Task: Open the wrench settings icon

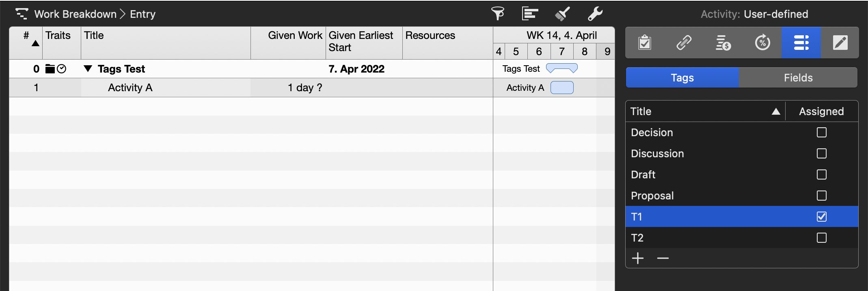Action: point(595,14)
